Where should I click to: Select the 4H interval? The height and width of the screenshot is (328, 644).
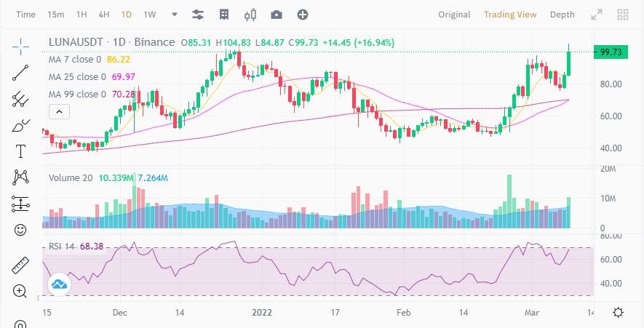tap(104, 15)
